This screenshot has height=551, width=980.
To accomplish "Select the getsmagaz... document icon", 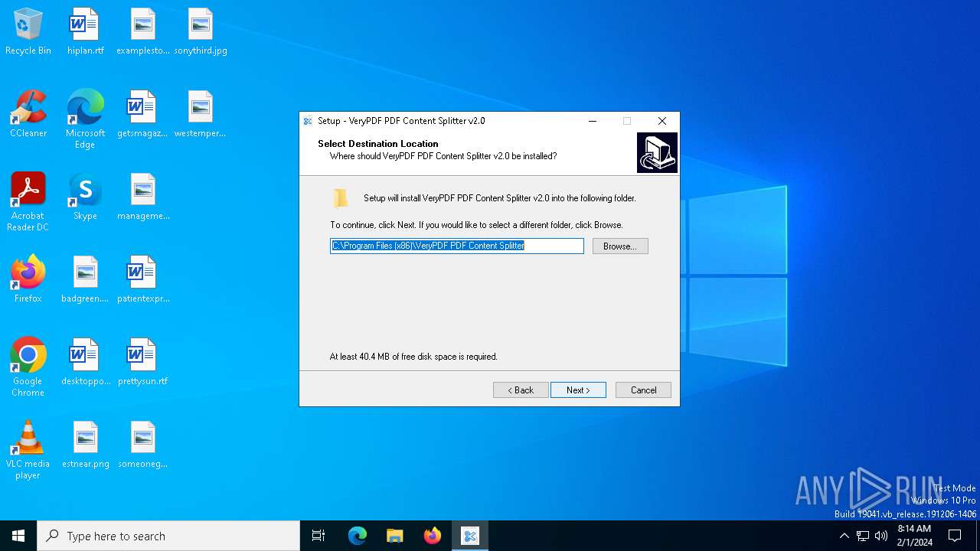I will click(x=143, y=115).
